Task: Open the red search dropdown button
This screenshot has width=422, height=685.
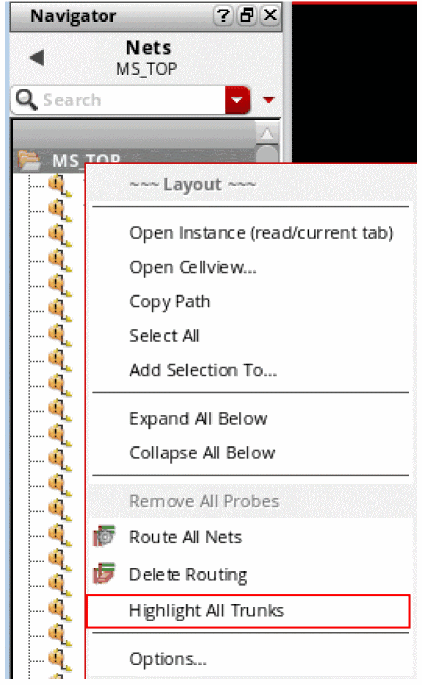Action: pos(237,100)
